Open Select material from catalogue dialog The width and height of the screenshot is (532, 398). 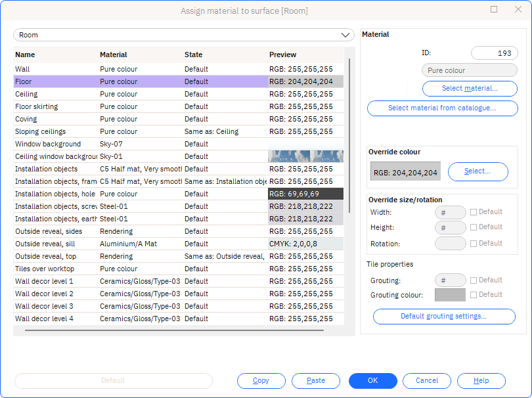point(442,108)
